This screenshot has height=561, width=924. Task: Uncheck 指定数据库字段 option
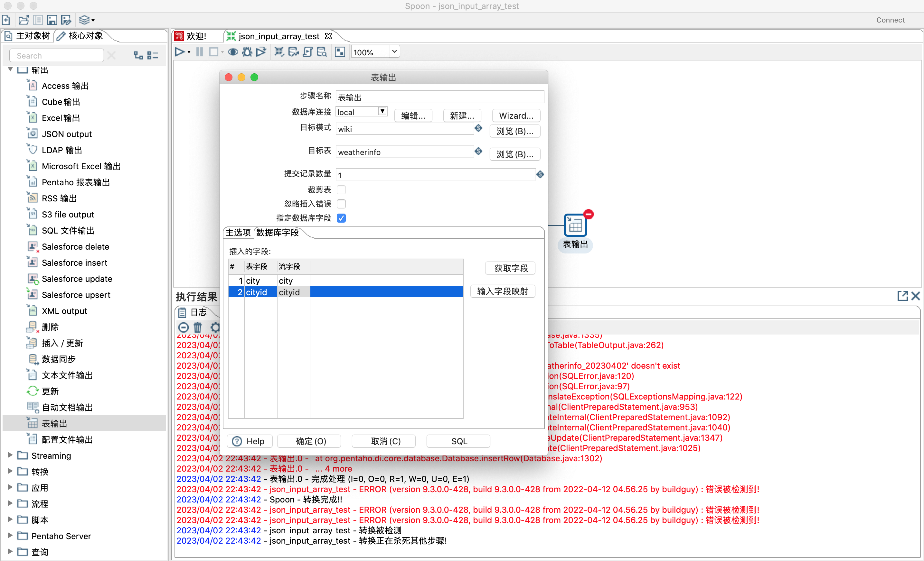(341, 218)
